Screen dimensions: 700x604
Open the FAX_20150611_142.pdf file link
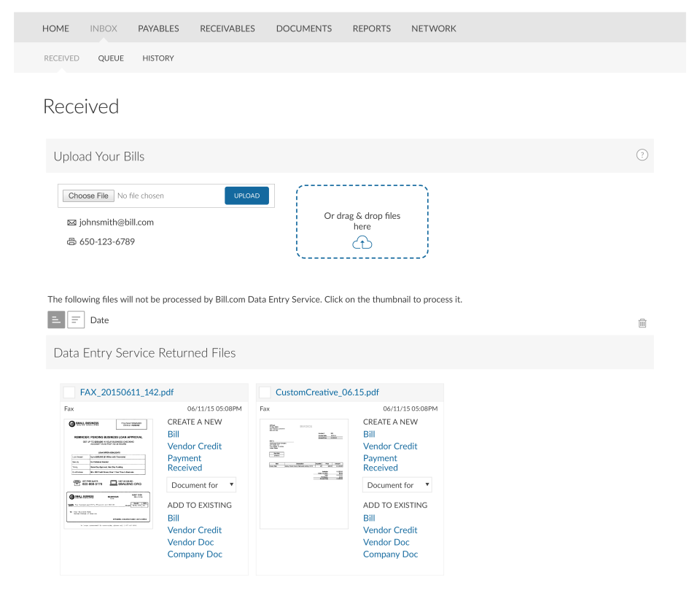(x=127, y=392)
